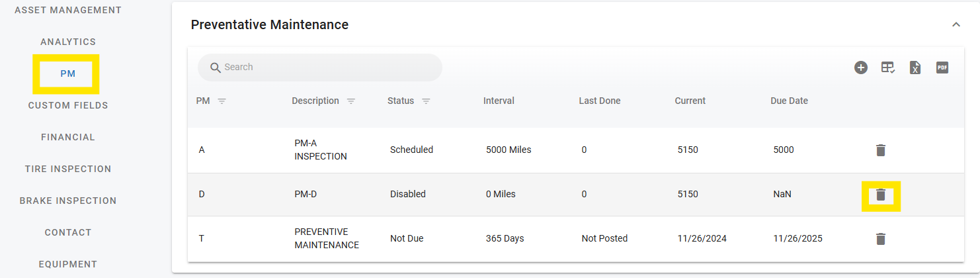Image resolution: width=980 pixels, height=278 pixels.
Task: Open the PM column filter
Action: point(222,101)
